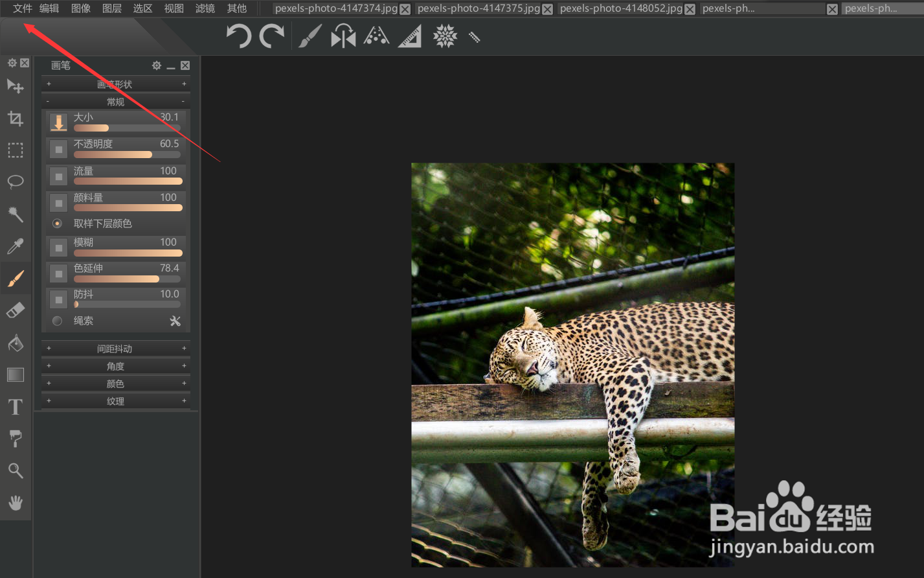
Task: Open the 其他 menu
Action: click(237, 8)
